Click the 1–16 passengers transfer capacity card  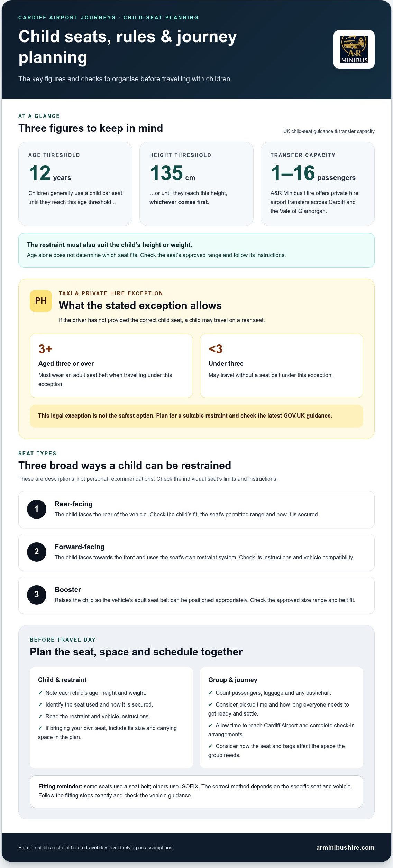tap(318, 184)
